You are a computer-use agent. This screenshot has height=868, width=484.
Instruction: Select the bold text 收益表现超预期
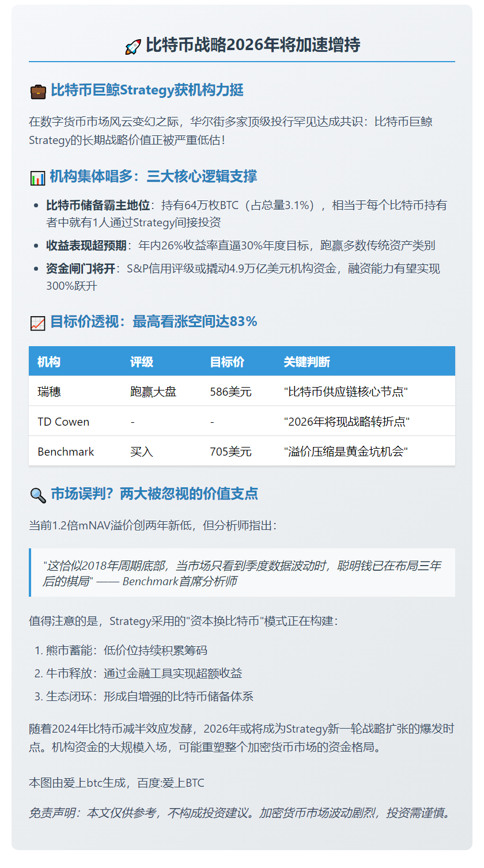point(86,246)
